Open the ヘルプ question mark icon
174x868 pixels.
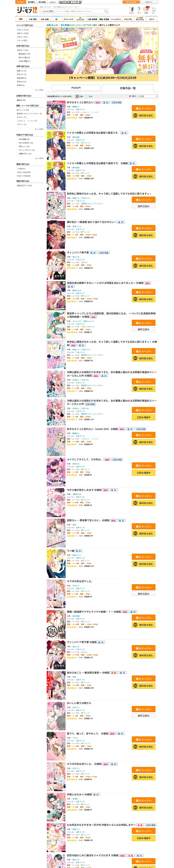pos(139,10)
